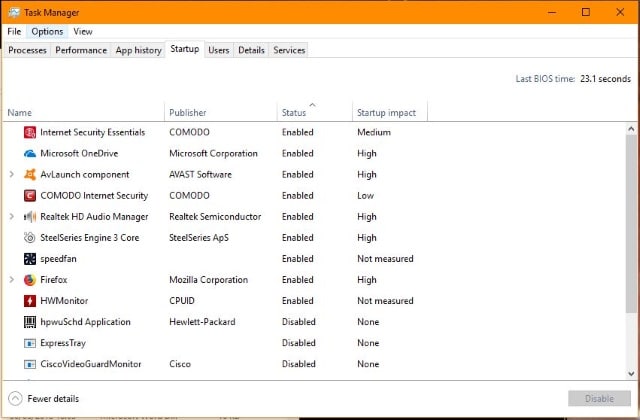This screenshot has width=640, height=420.
Task: Sort by the Publisher column header
Action: pyautogui.click(x=221, y=112)
